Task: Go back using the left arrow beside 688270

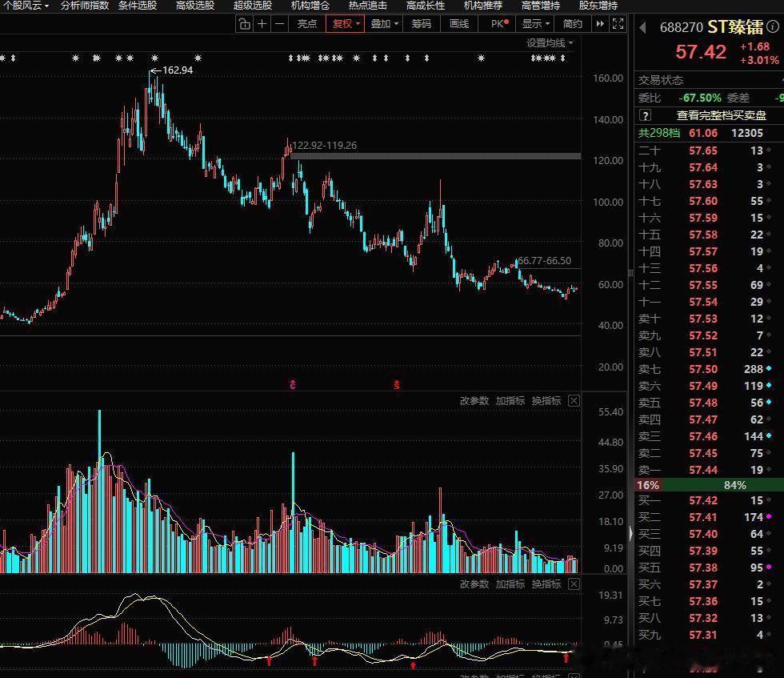Action: tap(643, 27)
